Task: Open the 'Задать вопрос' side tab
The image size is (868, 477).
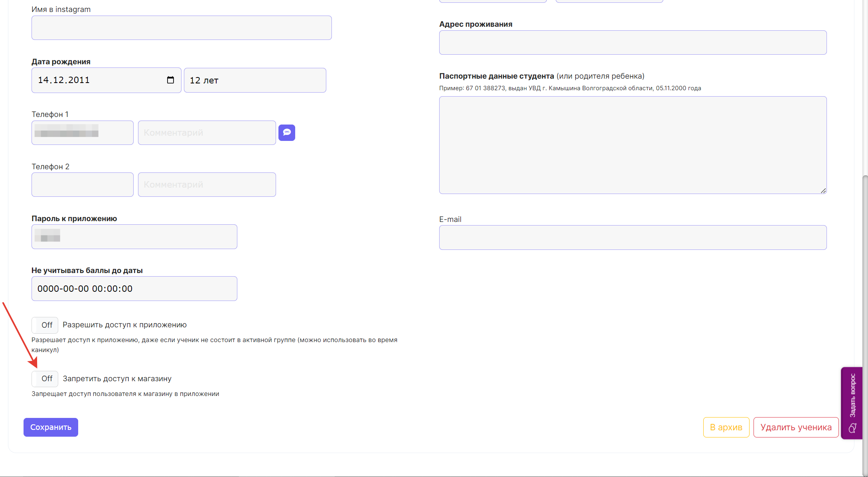Action: pyautogui.click(x=852, y=403)
